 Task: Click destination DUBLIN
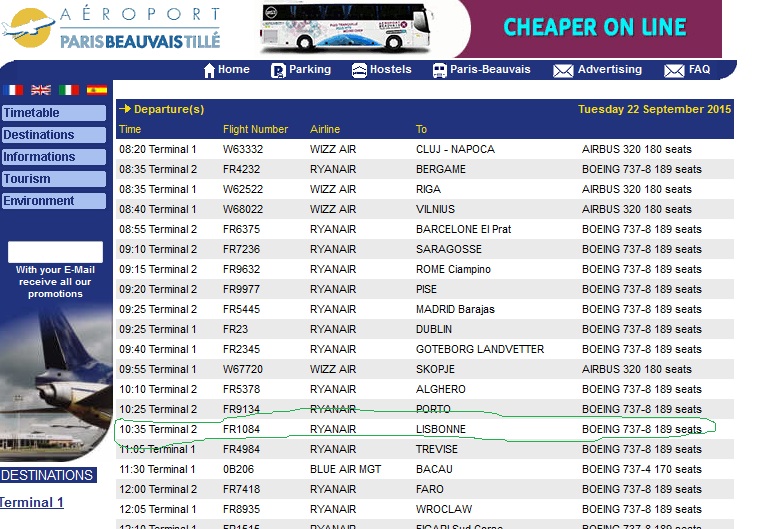click(x=434, y=329)
